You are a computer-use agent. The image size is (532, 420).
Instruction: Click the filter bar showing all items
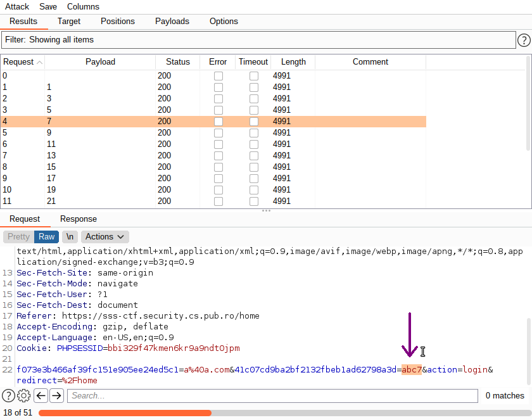(258, 40)
